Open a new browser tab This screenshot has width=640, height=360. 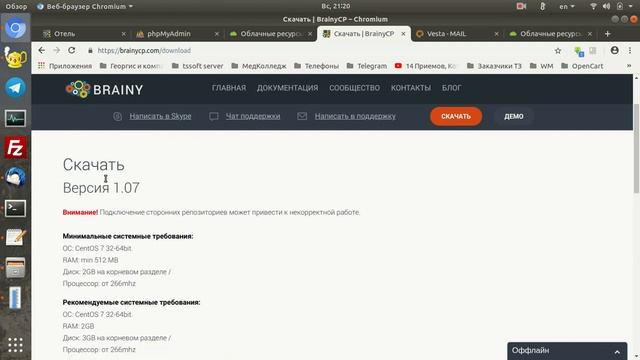tap(607, 34)
